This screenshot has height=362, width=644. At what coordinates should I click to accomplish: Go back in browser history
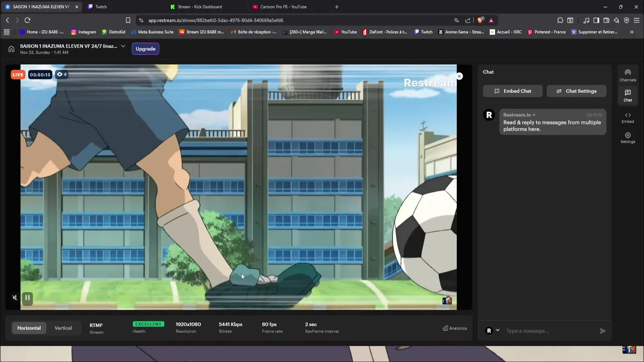click(7, 20)
